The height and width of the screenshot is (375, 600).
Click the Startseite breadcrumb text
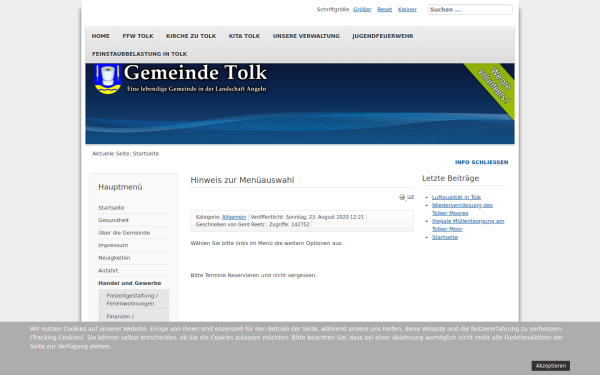pos(146,154)
